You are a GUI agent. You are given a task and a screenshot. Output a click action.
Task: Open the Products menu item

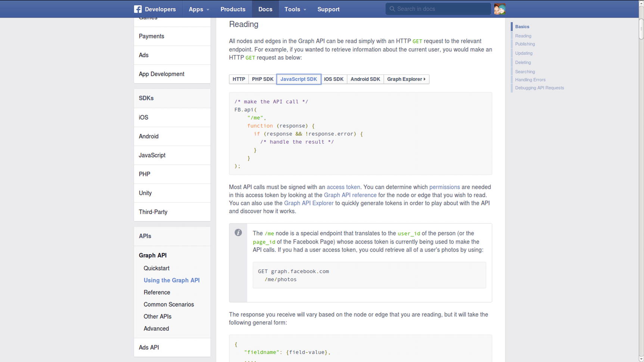pyautogui.click(x=233, y=9)
